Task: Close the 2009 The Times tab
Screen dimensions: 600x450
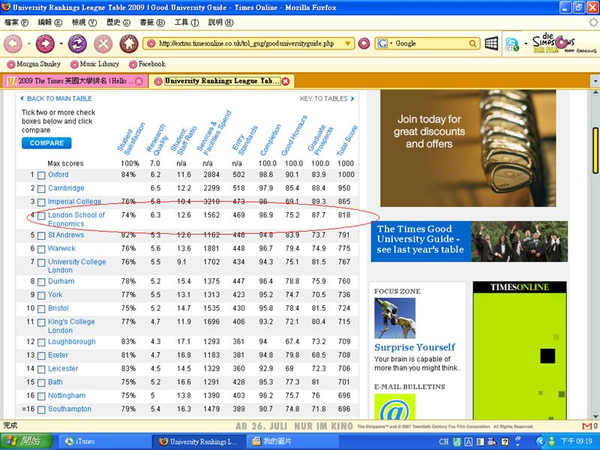Action: coord(139,81)
